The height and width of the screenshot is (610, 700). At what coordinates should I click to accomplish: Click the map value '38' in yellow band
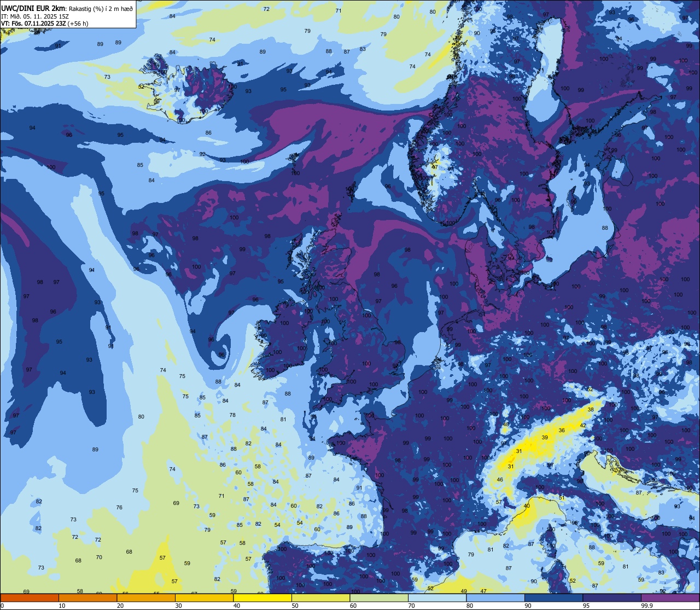point(591,409)
